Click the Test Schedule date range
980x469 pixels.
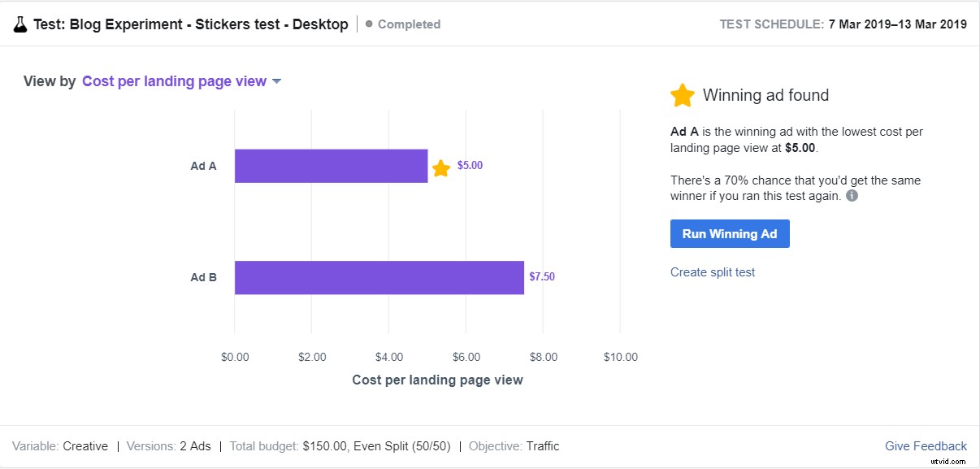pos(898,24)
